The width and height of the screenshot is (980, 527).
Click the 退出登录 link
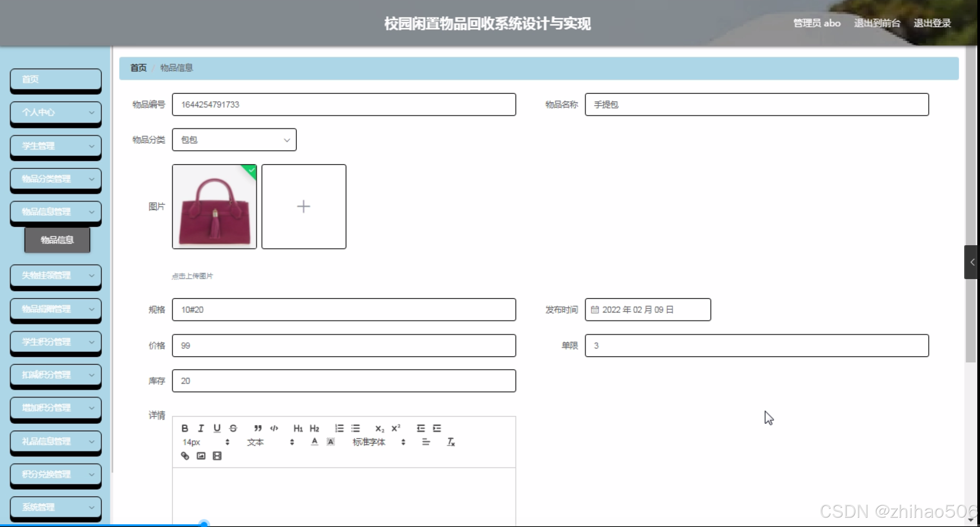[932, 23]
